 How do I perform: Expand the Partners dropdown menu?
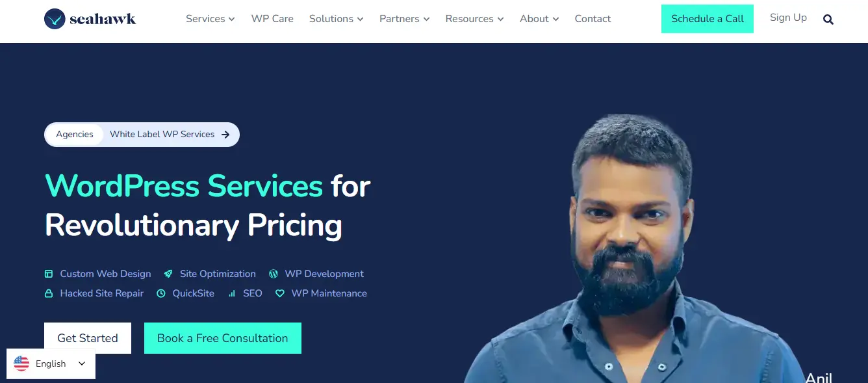click(404, 19)
